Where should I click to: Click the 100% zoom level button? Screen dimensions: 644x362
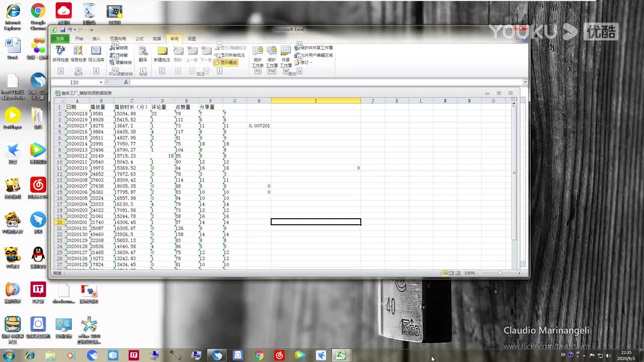[x=469, y=273]
